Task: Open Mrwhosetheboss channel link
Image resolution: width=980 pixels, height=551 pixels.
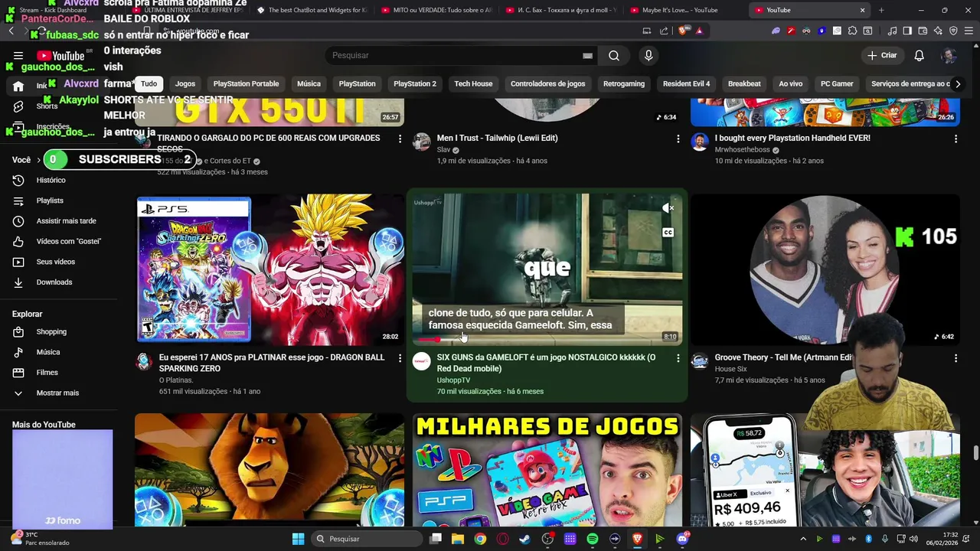Action: (x=744, y=150)
